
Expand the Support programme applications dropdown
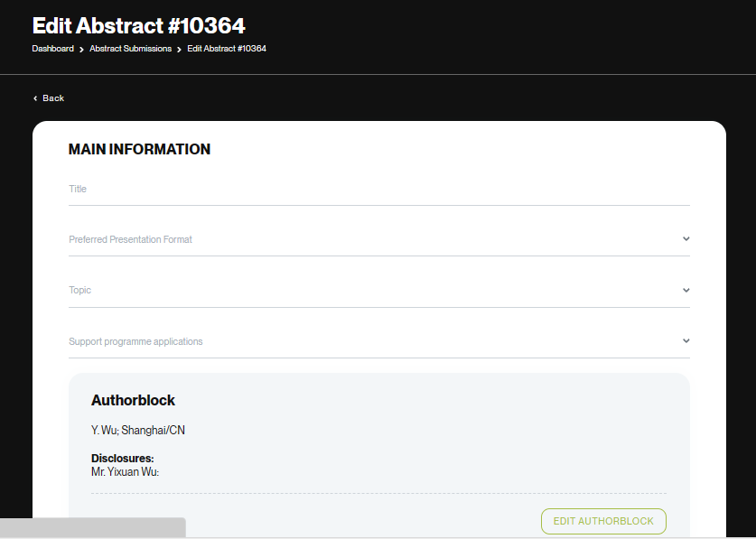pos(370,342)
